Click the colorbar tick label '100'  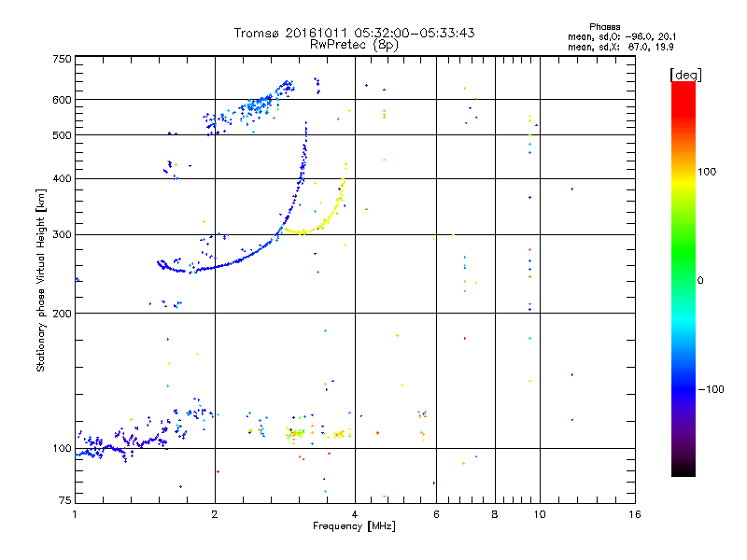(x=707, y=172)
